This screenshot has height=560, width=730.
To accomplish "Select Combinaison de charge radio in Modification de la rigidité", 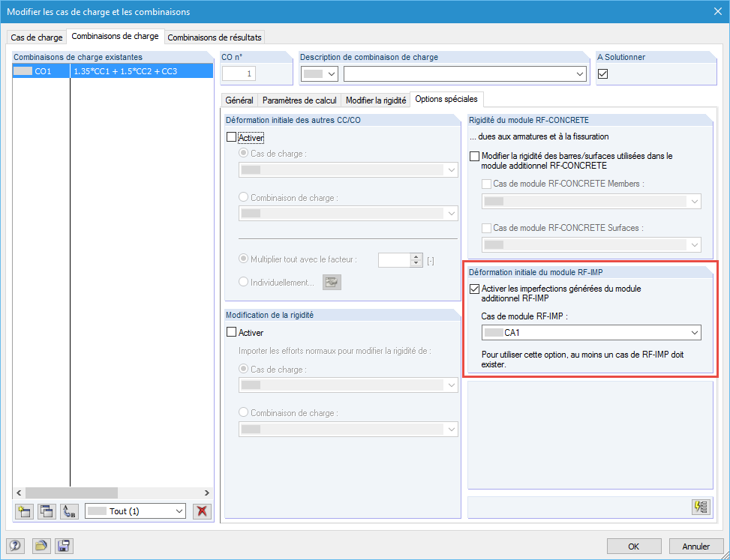I will click(243, 412).
